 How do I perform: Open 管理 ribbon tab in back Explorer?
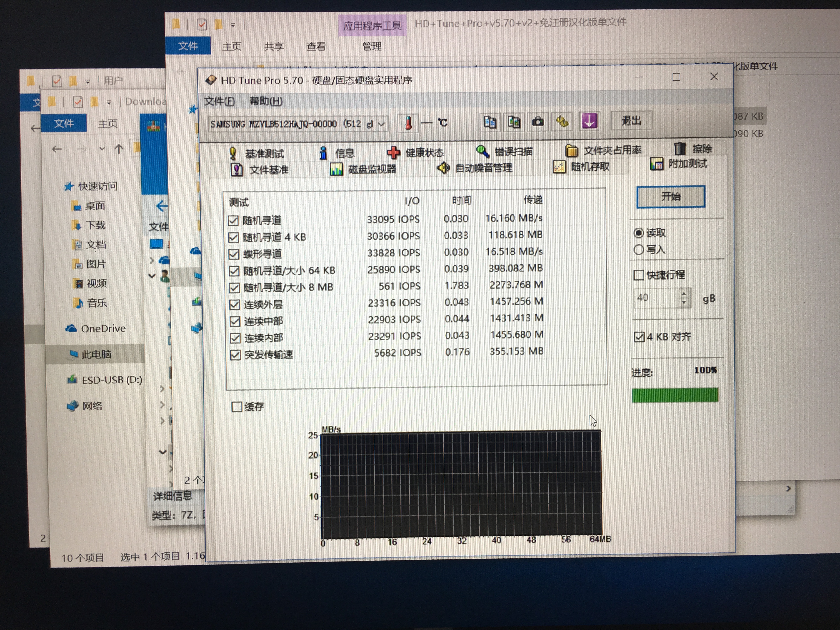click(372, 46)
